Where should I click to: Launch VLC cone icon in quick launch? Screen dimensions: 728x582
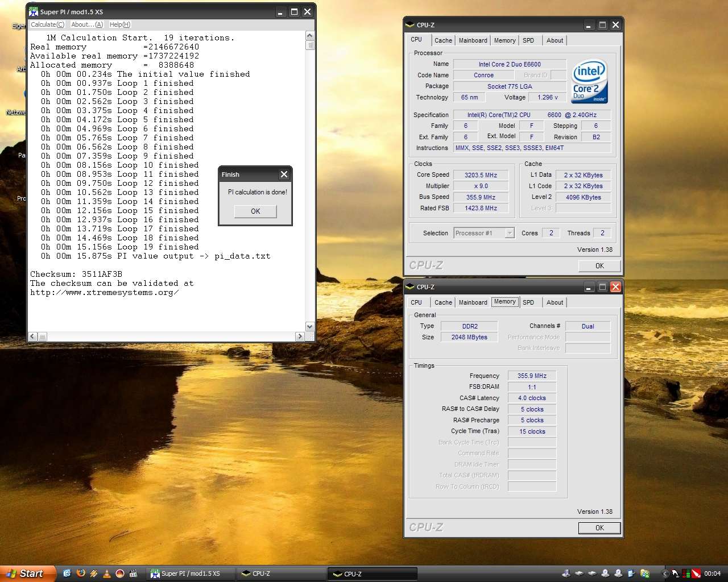pyautogui.click(x=106, y=573)
